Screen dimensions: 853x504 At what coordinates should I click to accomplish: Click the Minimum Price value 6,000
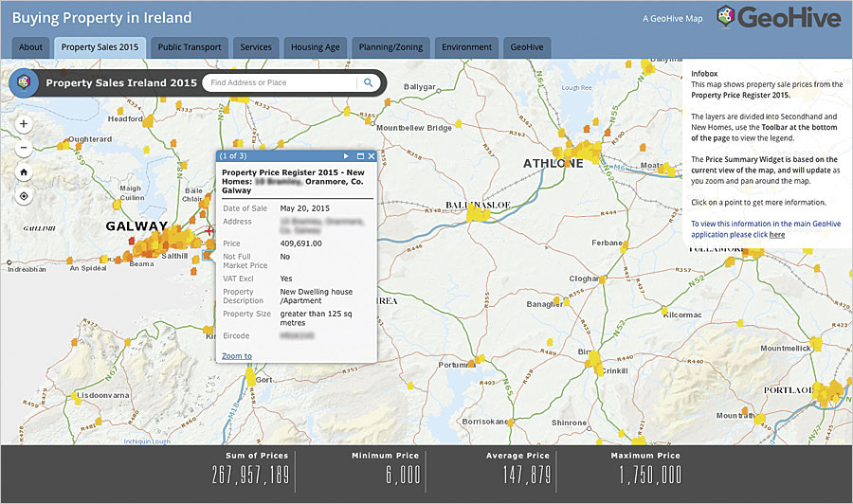point(403,476)
